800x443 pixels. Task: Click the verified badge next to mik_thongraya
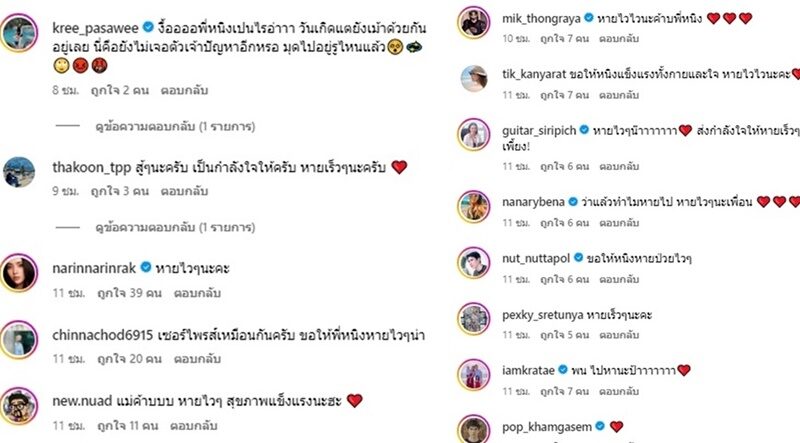[589, 18]
